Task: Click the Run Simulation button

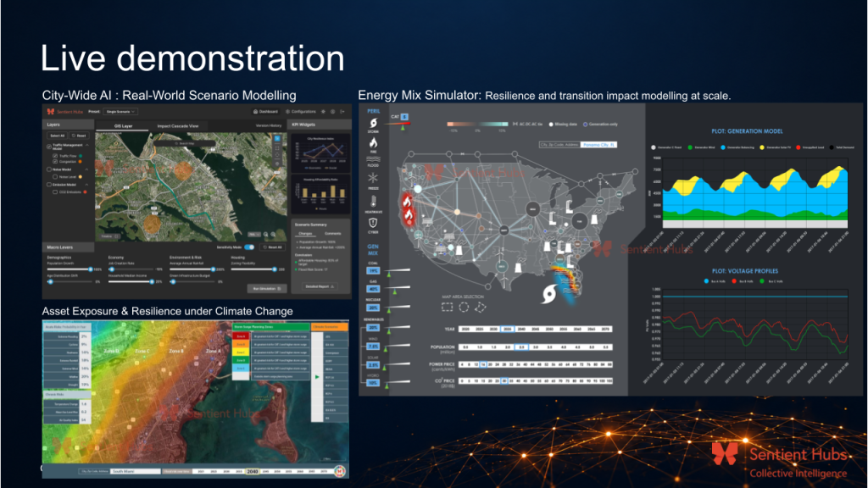Action: point(267,288)
